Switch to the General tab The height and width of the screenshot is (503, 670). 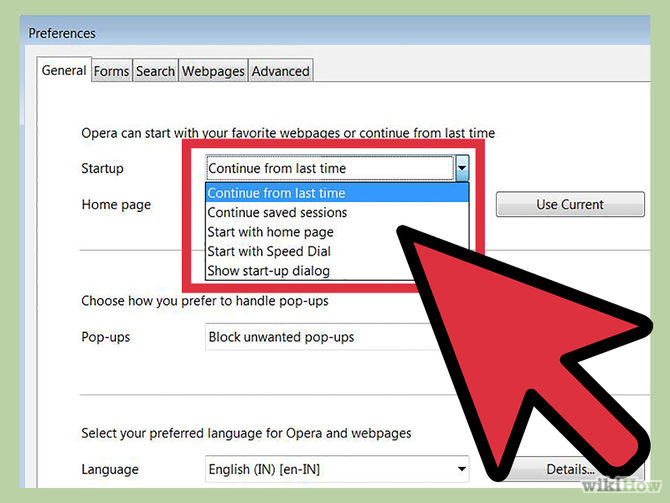[64, 71]
